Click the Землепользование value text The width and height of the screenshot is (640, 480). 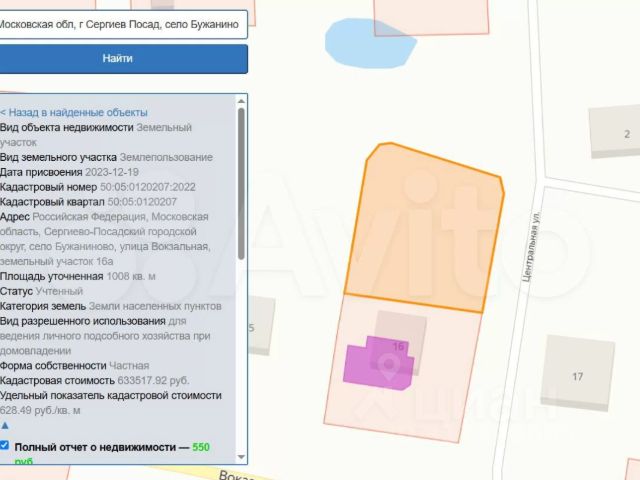166,157
